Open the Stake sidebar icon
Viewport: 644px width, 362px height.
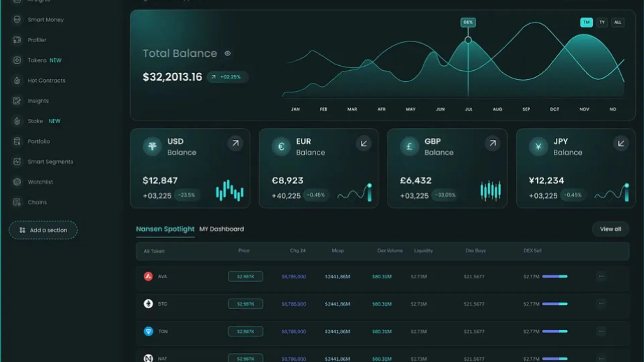[x=17, y=121]
